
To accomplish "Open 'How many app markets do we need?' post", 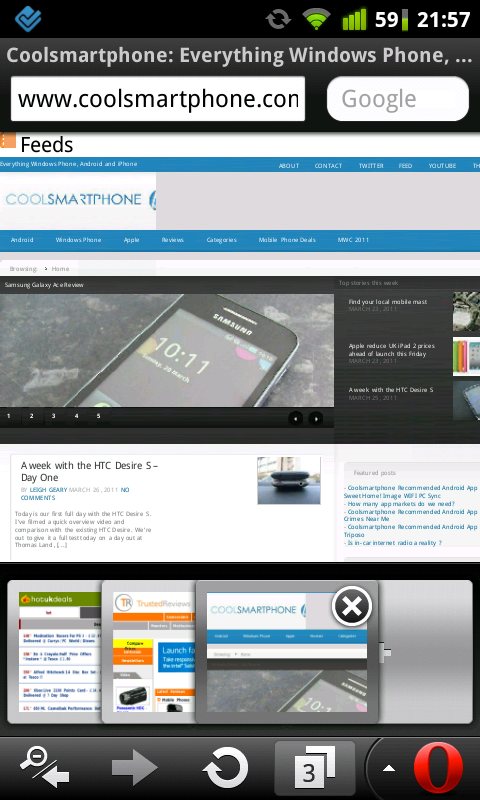I will tap(399, 504).
